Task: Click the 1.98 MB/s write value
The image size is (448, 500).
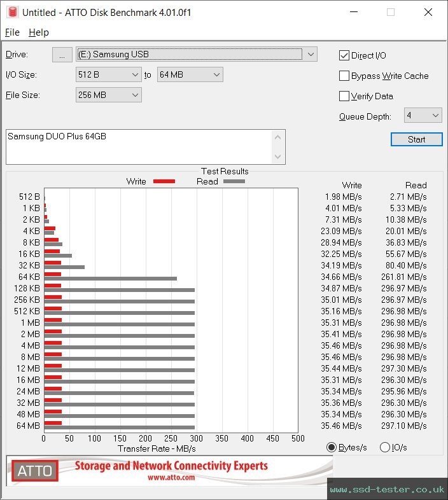Action: pyautogui.click(x=344, y=197)
